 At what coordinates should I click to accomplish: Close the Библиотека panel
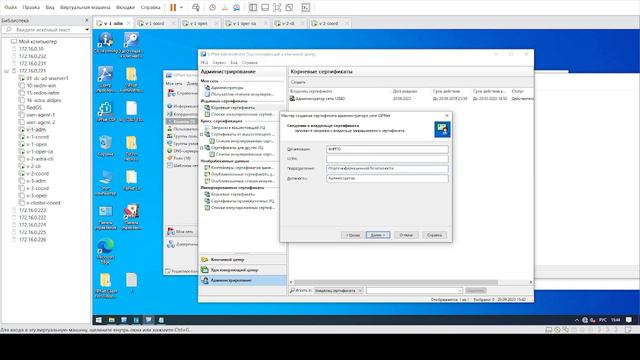tap(87, 20)
